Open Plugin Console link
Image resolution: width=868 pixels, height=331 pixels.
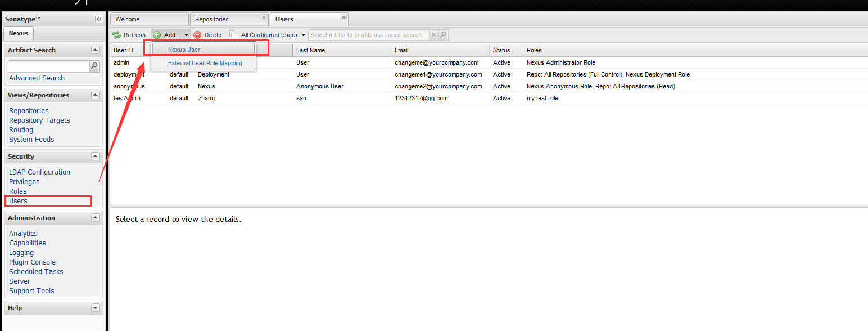(x=32, y=262)
